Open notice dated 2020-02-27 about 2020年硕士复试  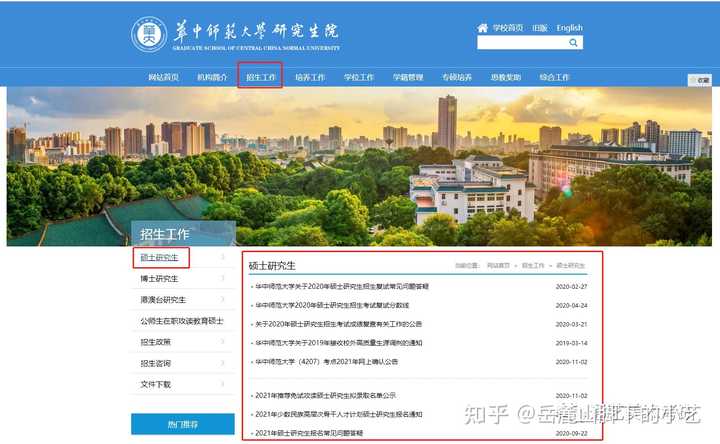(342, 287)
